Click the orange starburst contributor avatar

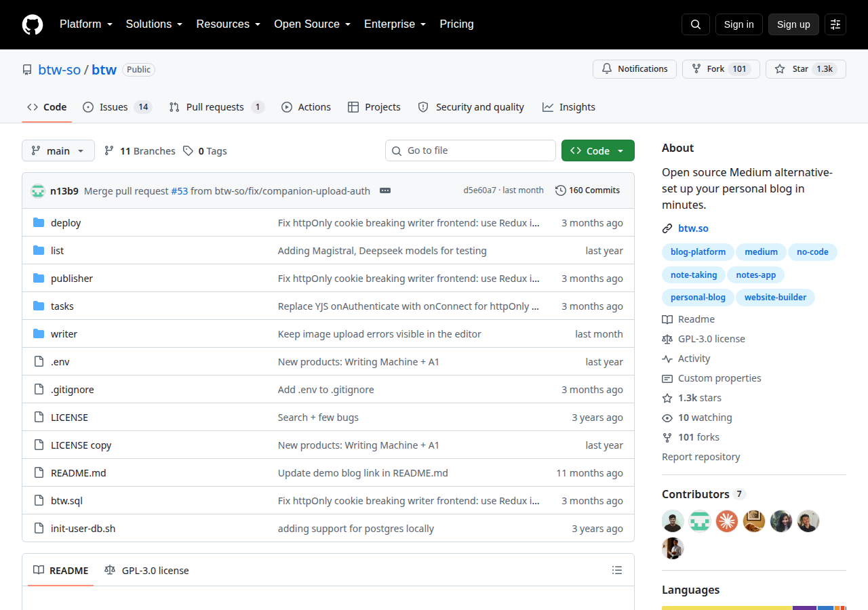point(727,521)
